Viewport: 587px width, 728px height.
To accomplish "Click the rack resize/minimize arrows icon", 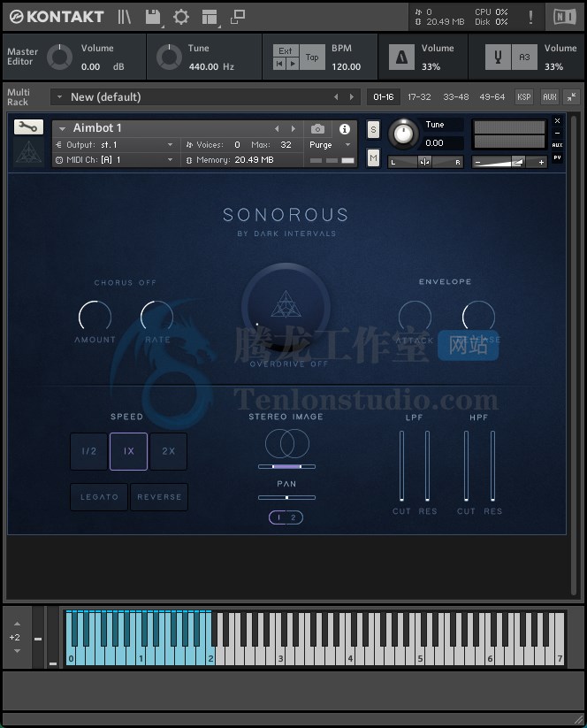I will (x=572, y=97).
